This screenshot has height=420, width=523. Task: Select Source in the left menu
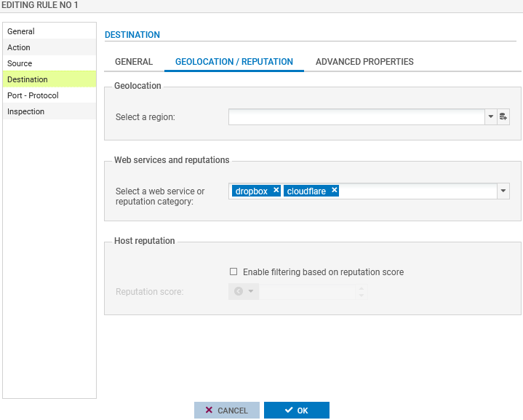20,63
